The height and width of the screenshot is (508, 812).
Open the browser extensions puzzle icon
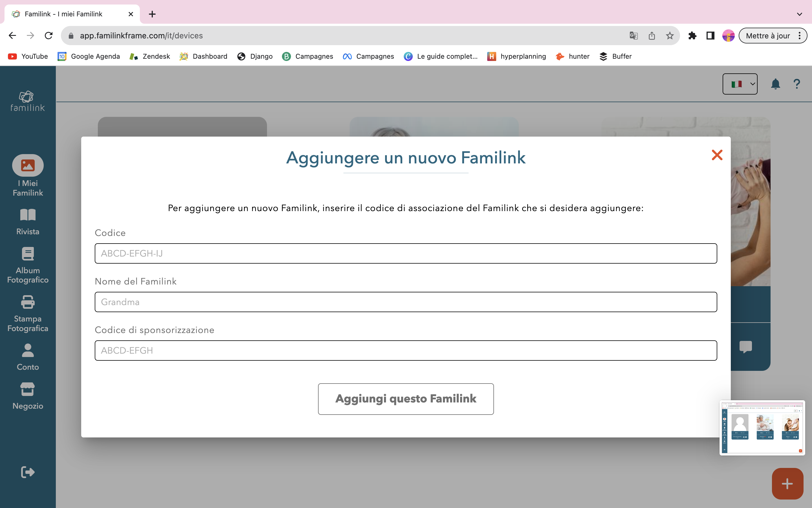point(692,36)
